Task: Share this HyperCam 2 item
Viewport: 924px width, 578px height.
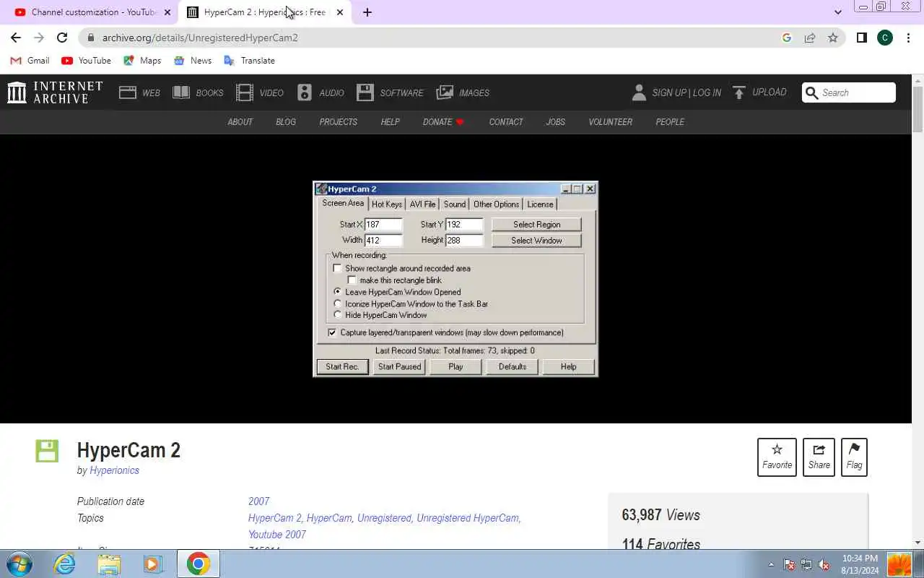Action: 819,457
